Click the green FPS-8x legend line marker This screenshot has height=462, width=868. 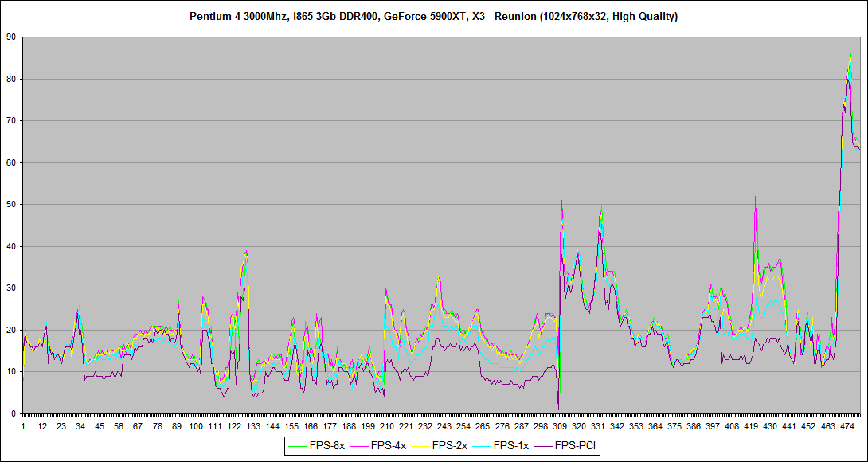tap(298, 445)
